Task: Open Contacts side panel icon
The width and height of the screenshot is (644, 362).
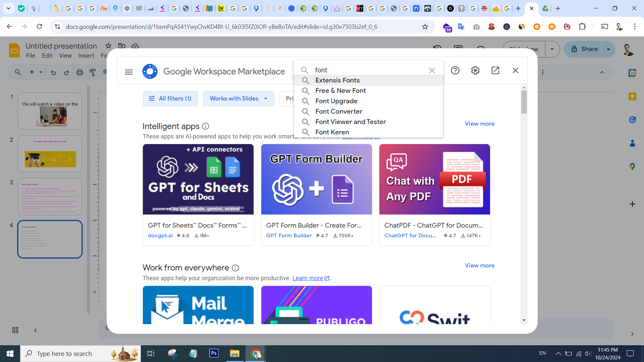Action: pos(632,143)
